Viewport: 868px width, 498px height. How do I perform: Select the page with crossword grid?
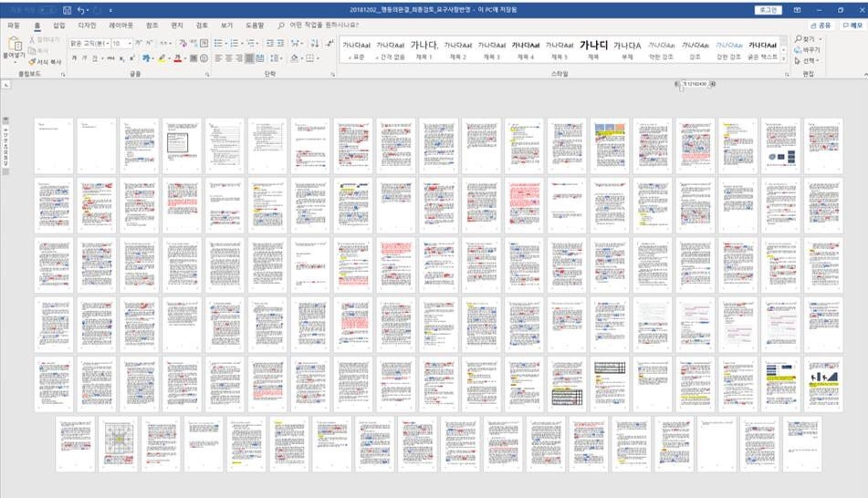tap(118, 444)
